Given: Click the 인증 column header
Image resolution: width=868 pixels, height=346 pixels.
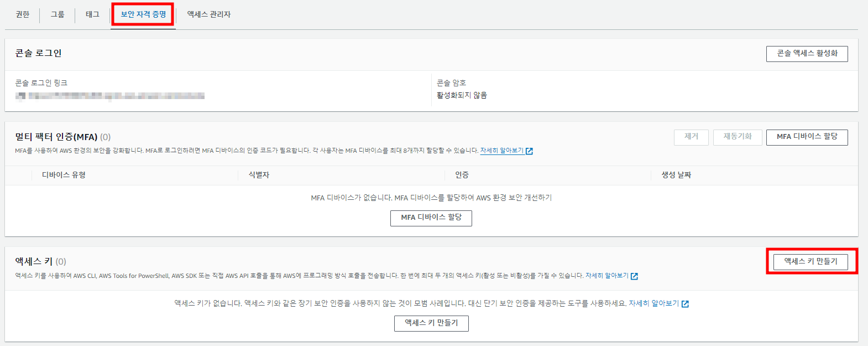Looking at the screenshot, I should click(x=462, y=175).
